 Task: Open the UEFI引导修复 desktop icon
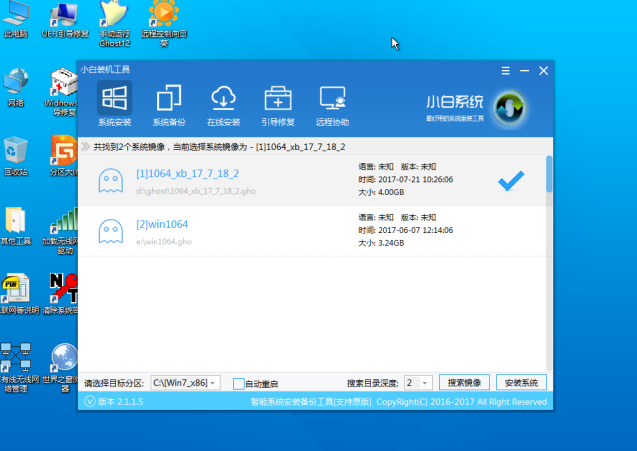point(65,20)
